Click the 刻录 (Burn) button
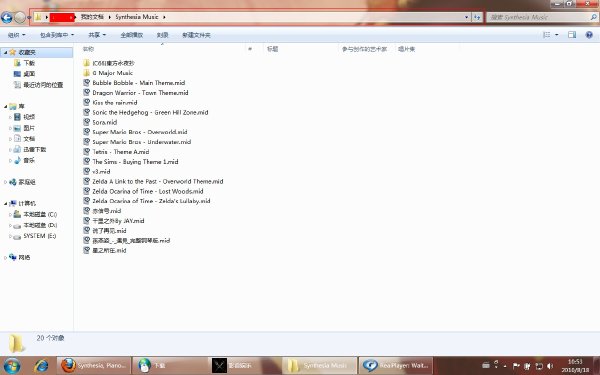This screenshot has height=375, width=600. tap(163, 35)
